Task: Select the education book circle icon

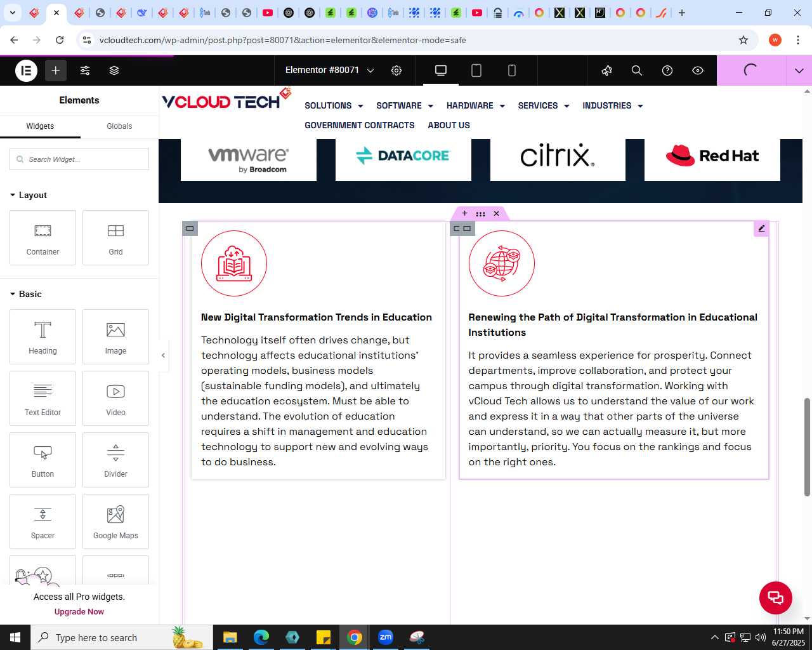Action: [x=234, y=263]
